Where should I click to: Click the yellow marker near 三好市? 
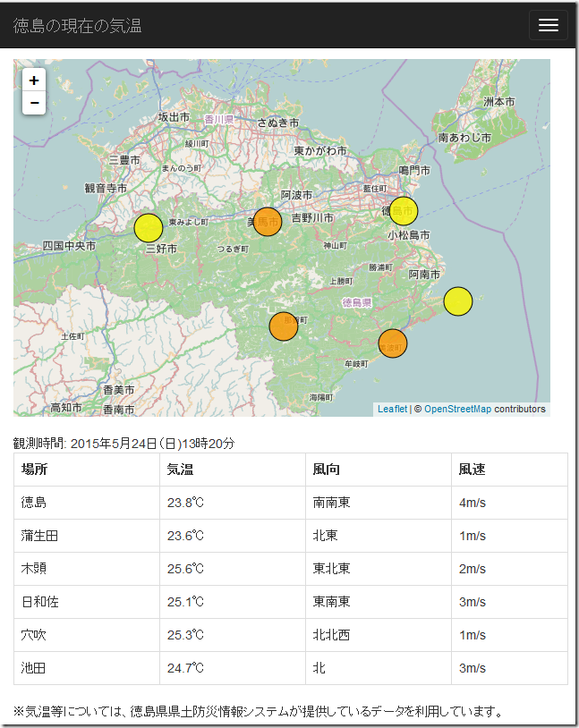click(149, 228)
